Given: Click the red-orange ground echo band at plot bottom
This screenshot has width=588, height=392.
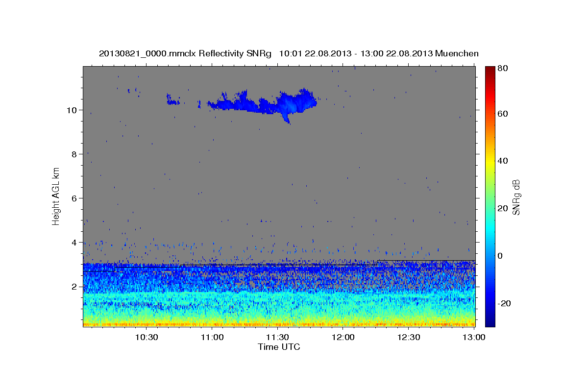Looking at the screenshot, I should 279,324.
